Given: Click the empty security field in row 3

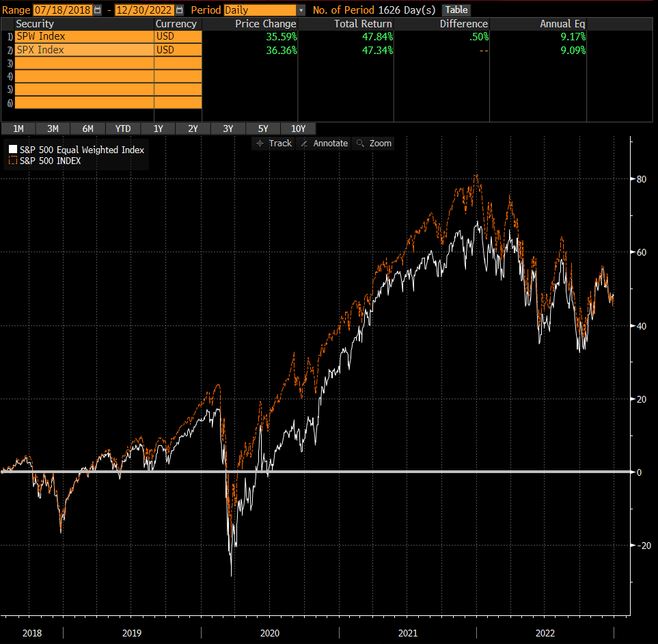Looking at the screenshot, I should pos(84,64).
